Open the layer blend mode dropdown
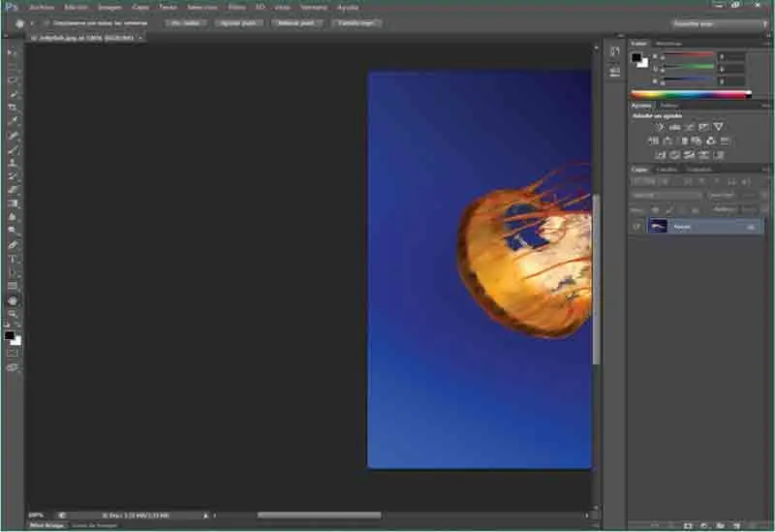This screenshot has width=775, height=532. pos(665,195)
